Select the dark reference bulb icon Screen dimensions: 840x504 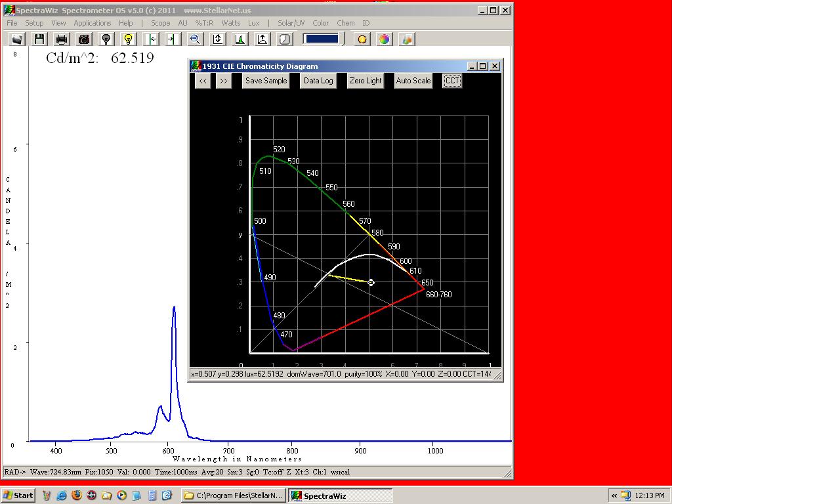point(106,39)
